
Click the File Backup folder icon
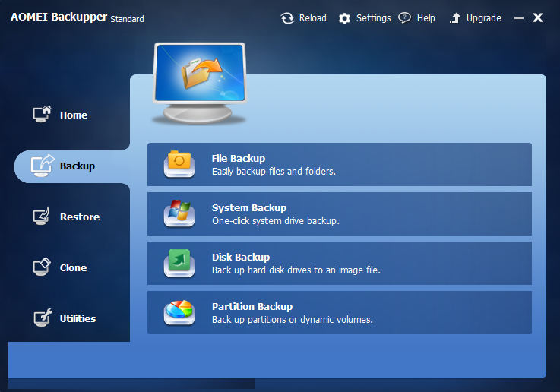(x=179, y=164)
